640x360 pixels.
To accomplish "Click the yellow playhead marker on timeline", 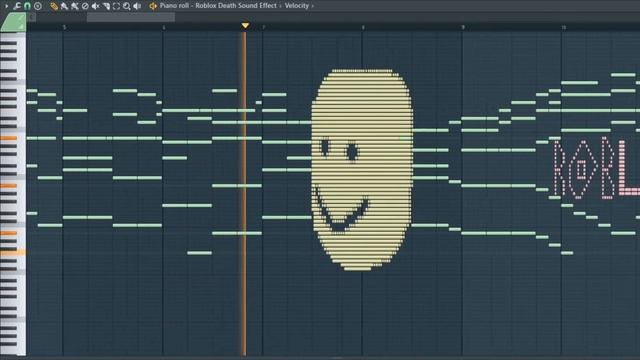I will [x=245, y=26].
